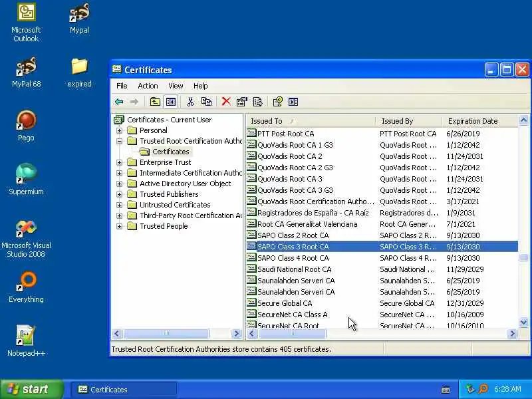532x399 pixels.
Task: Open Microsoft Outlook desktop icon
Action: (26, 23)
